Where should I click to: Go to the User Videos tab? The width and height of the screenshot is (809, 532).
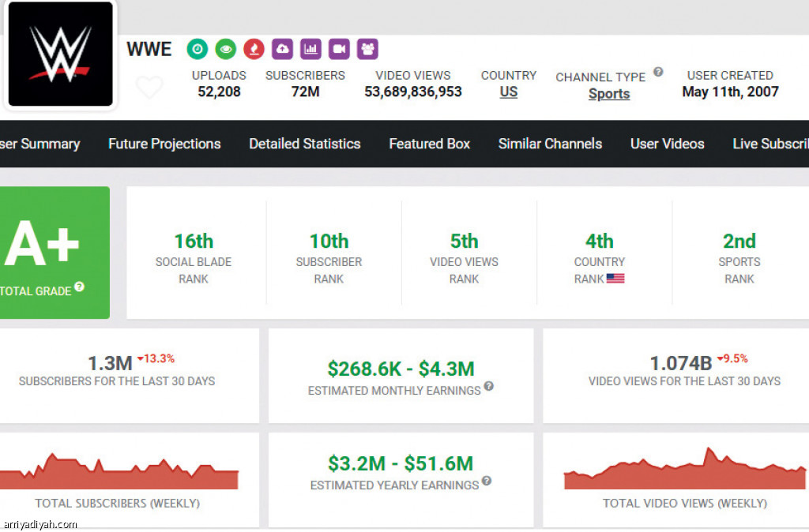[x=667, y=144]
